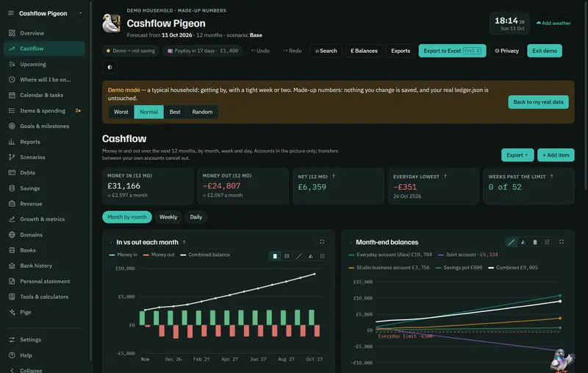
Task: Select the Random demo scenario
Action: pos(202,112)
